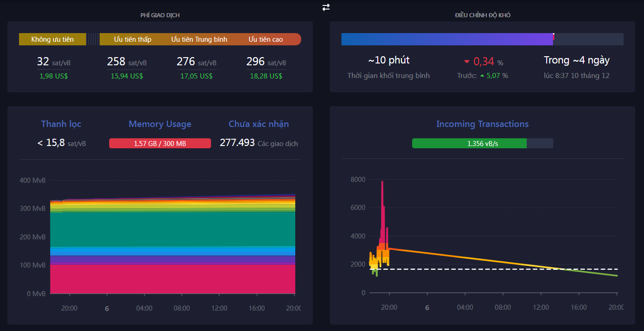Click the 276 sat/vB fee value
This screenshot has width=644, height=331.
pyautogui.click(x=197, y=62)
